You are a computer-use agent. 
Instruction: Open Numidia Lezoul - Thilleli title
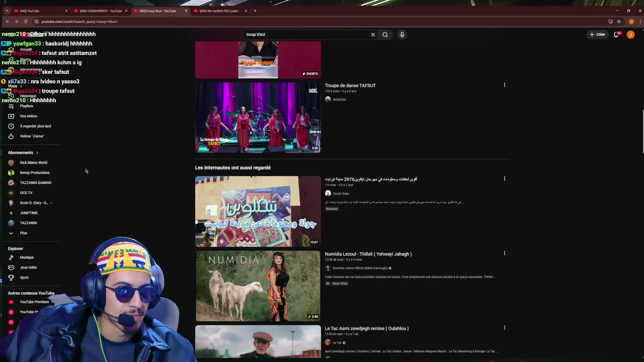368,254
